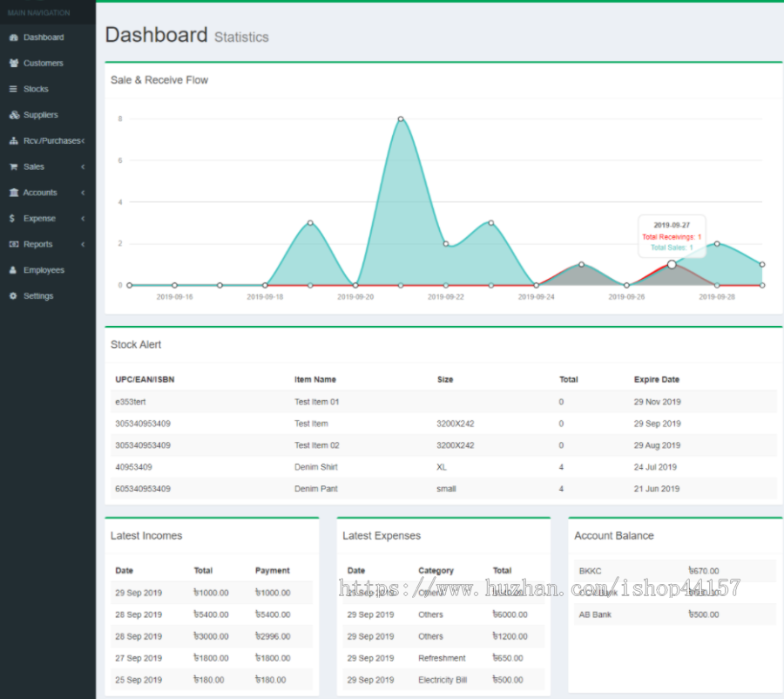
Task: Click the Employees person icon
Action: 13,270
